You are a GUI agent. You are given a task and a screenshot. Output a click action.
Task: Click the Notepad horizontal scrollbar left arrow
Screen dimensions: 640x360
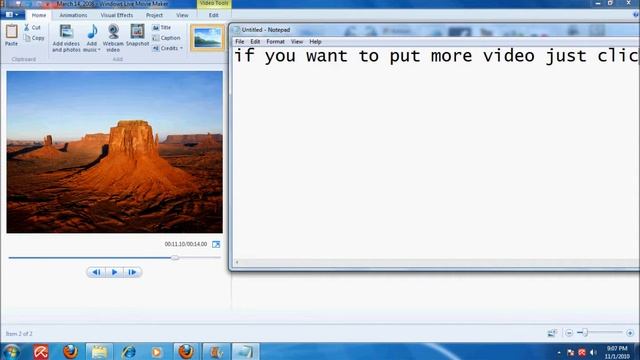237,262
